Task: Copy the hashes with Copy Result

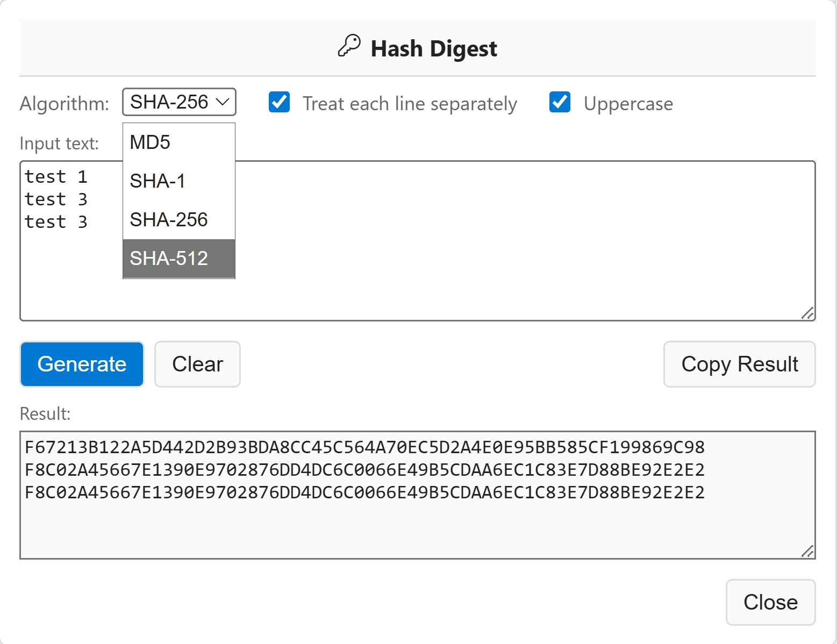Action: point(739,364)
